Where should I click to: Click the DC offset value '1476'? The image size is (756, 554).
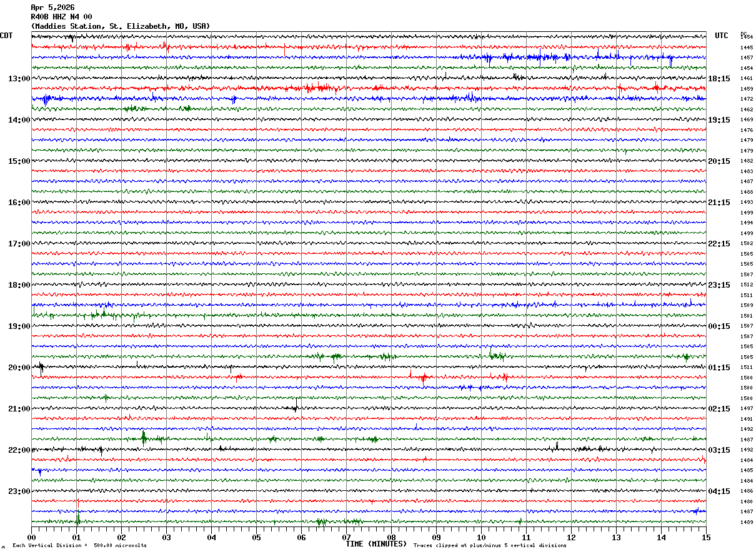click(747, 130)
